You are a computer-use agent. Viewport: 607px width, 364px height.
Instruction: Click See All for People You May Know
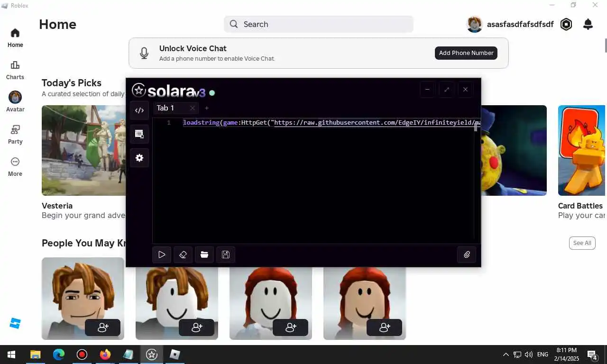[582, 243]
